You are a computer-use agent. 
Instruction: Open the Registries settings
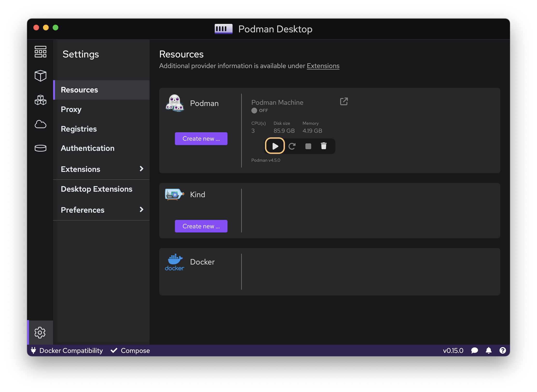pos(101,129)
